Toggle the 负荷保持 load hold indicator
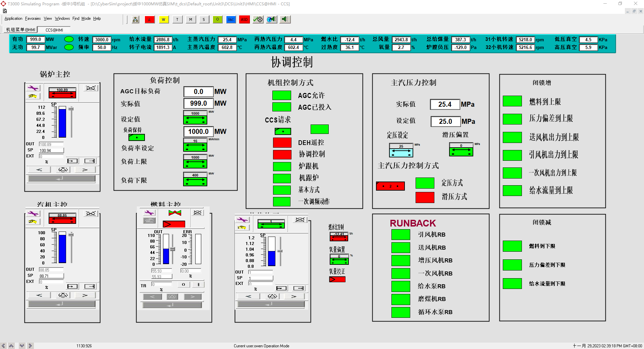Screen dimensions: 644x349 pyautogui.click(x=136, y=138)
